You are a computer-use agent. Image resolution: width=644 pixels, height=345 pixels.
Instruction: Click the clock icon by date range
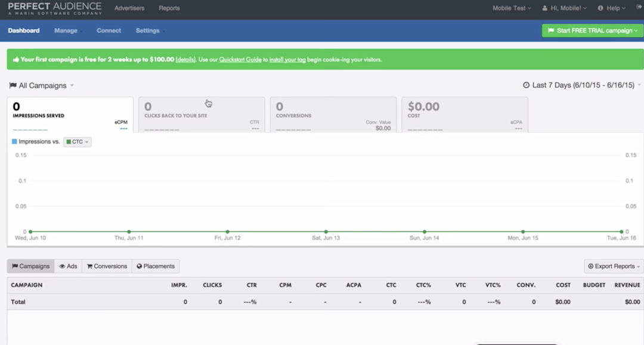[526, 85]
